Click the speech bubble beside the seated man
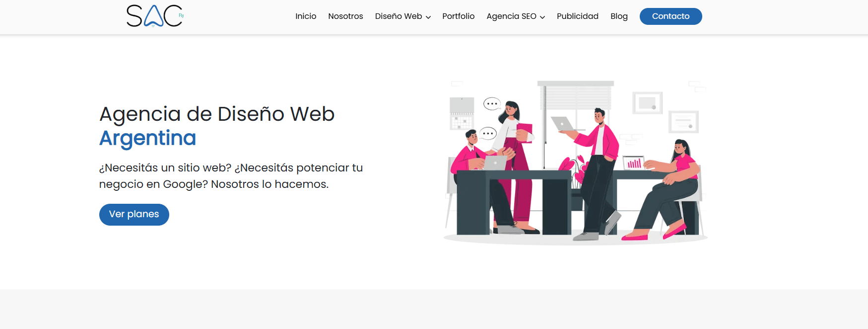The image size is (868, 329). [x=488, y=133]
